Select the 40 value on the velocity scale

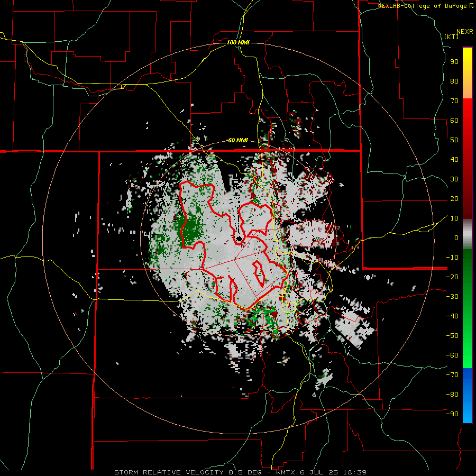(454, 159)
